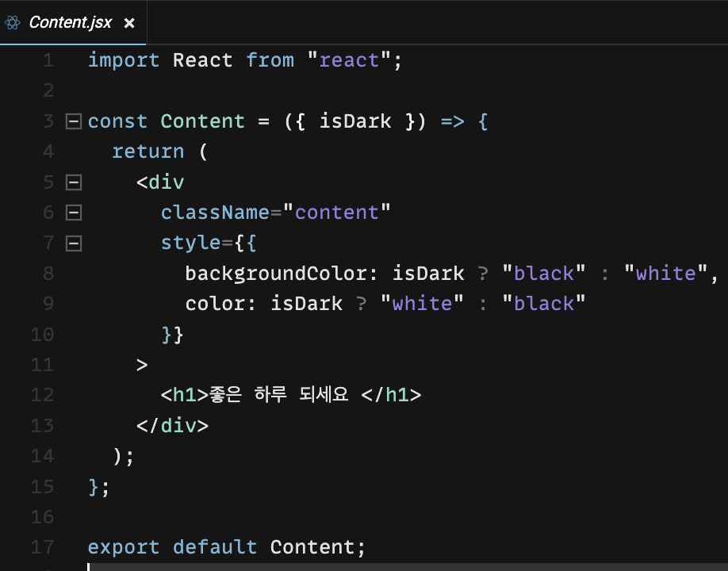Click line number 16 in gutter
The height and width of the screenshot is (571, 728).
pyautogui.click(x=43, y=517)
